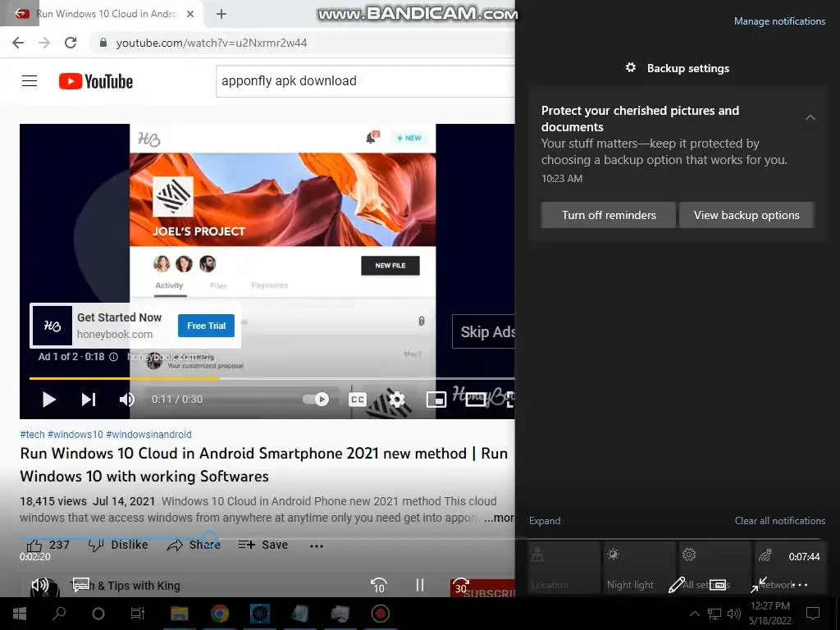Screen dimensions: 840x630
Task: Go back in the browser
Action: (x=18, y=43)
